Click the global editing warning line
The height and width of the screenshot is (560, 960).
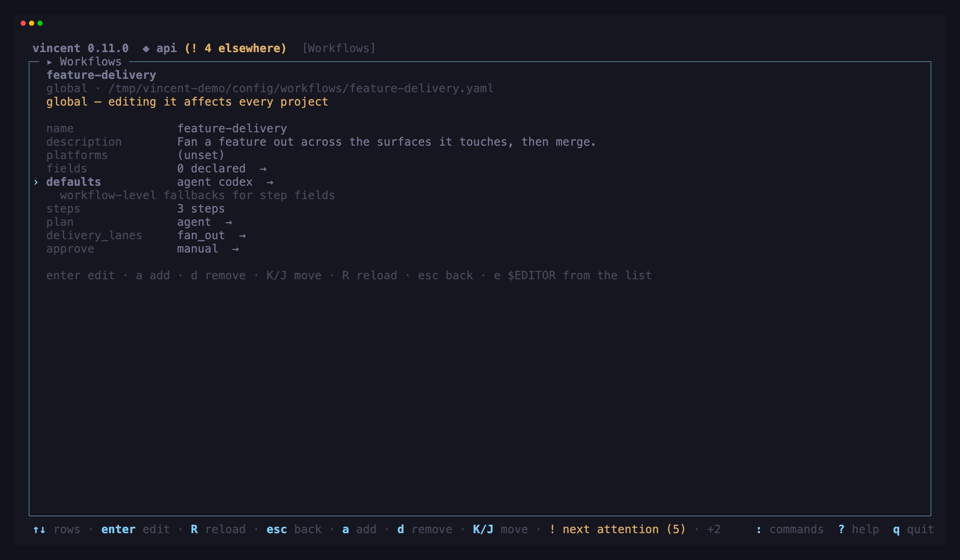pyautogui.click(x=187, y=102)
